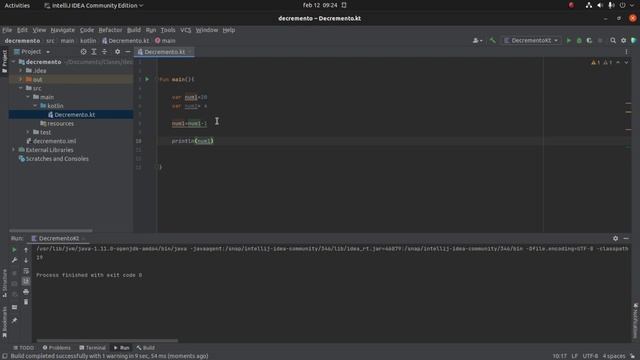Collapse the main folder in the tree
Screen dimensions: 640x360
click(x=28, y=97)
